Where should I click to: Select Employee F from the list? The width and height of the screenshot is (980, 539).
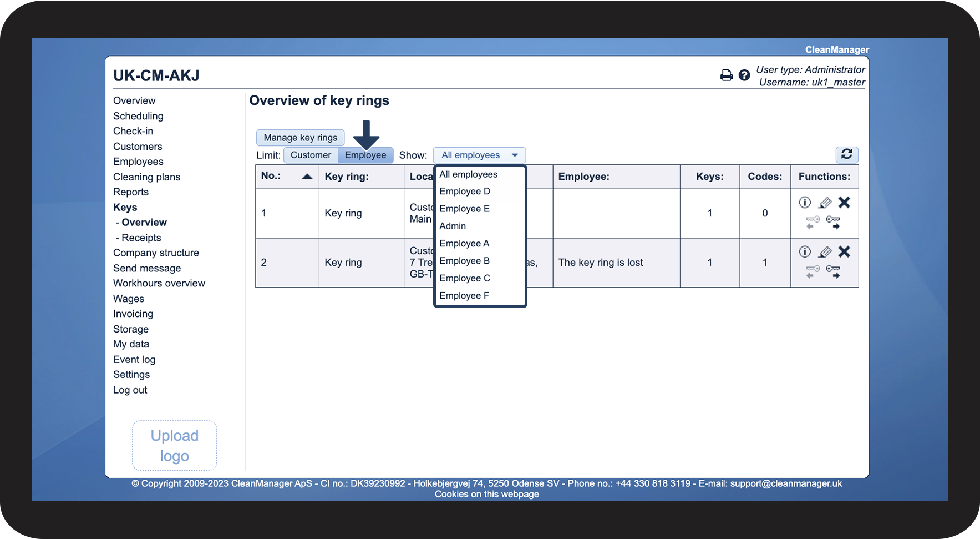coord(464,296)
